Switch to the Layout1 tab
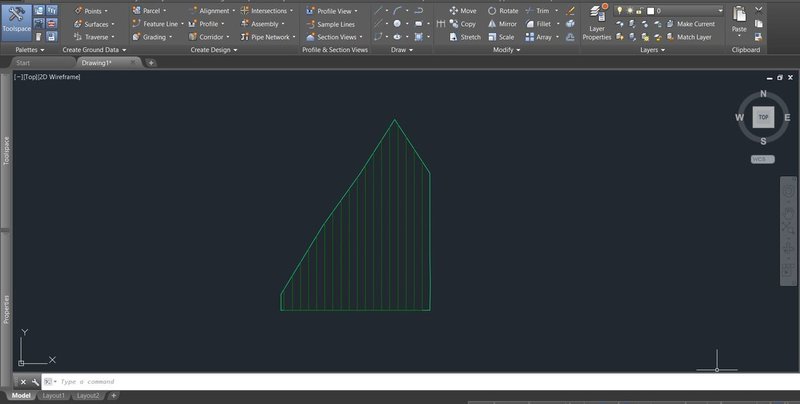The image size is (800, 404). 53,396
